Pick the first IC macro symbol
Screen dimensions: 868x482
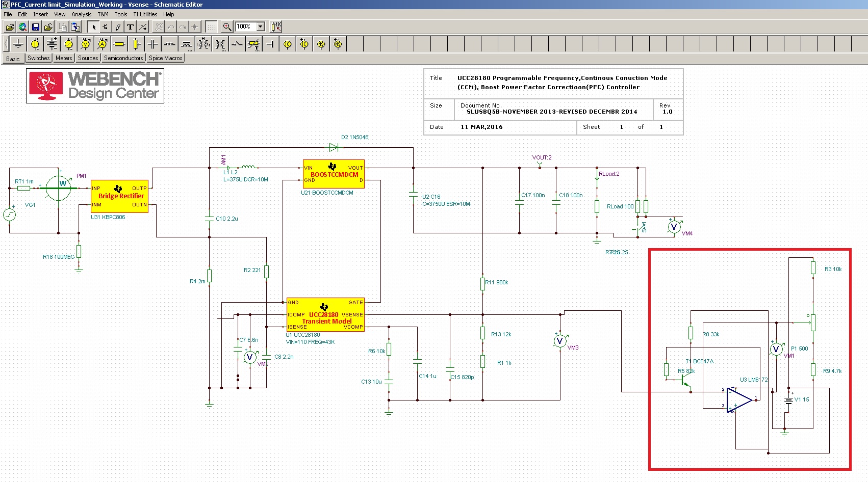pos(288,44)
